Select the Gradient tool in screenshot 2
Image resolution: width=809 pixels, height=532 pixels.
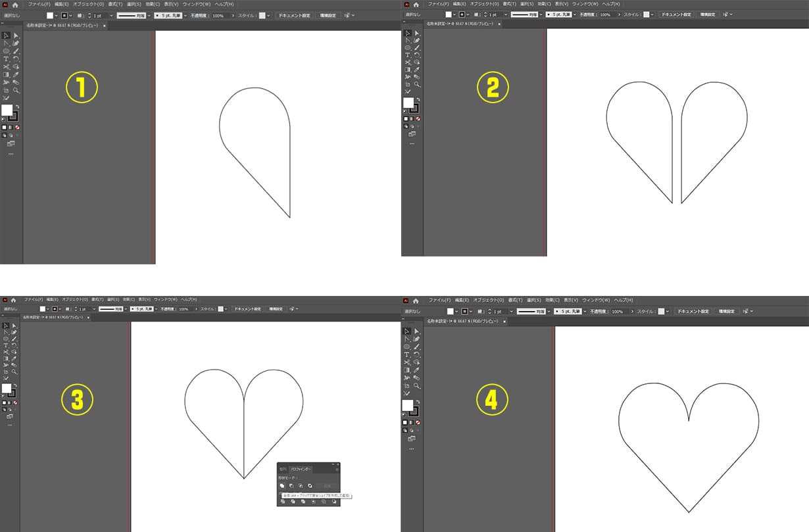coord(408,69)
